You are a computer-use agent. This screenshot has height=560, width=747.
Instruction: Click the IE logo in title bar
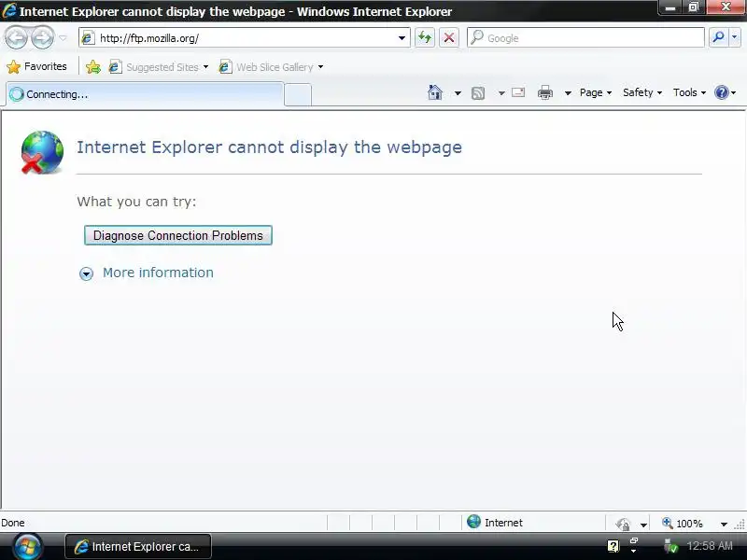point(9,10)
